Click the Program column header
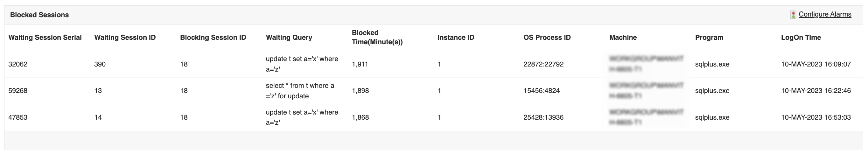 pos(709,38)
